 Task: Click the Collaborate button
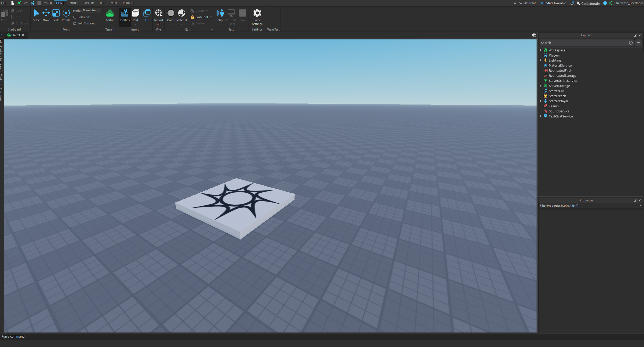point(589,3)
